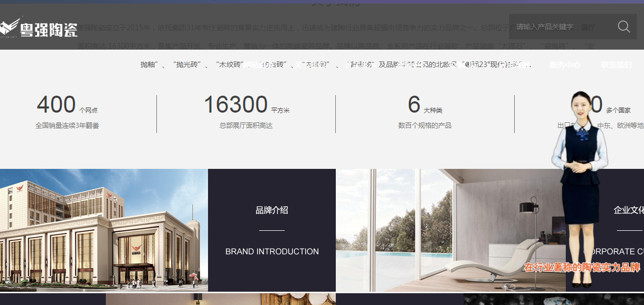Click the 400 个网点 statistic

[67, 105]
